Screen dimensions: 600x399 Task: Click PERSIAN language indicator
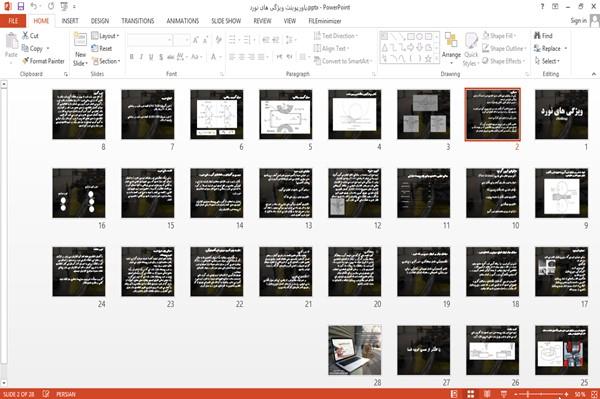pyautogui.click(x=66, y=394)
